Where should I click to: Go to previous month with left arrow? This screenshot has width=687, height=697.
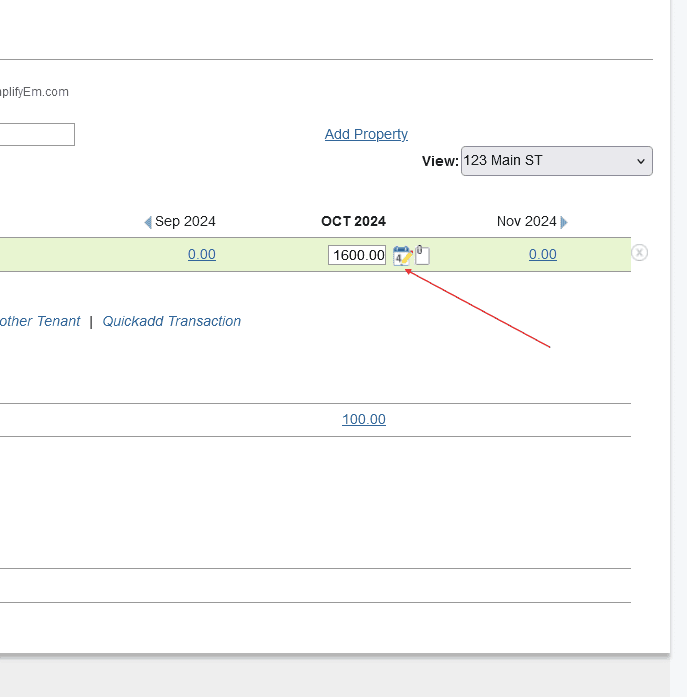148,222
